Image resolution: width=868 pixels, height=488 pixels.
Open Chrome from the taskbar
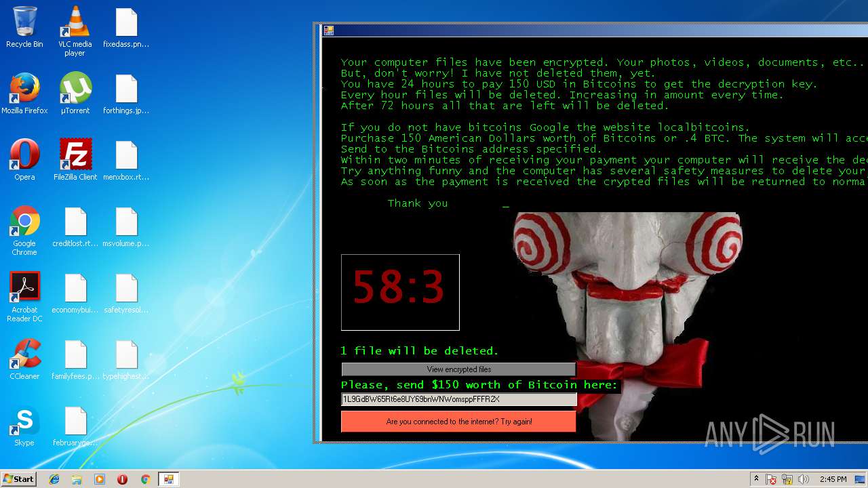pos(145,479)
